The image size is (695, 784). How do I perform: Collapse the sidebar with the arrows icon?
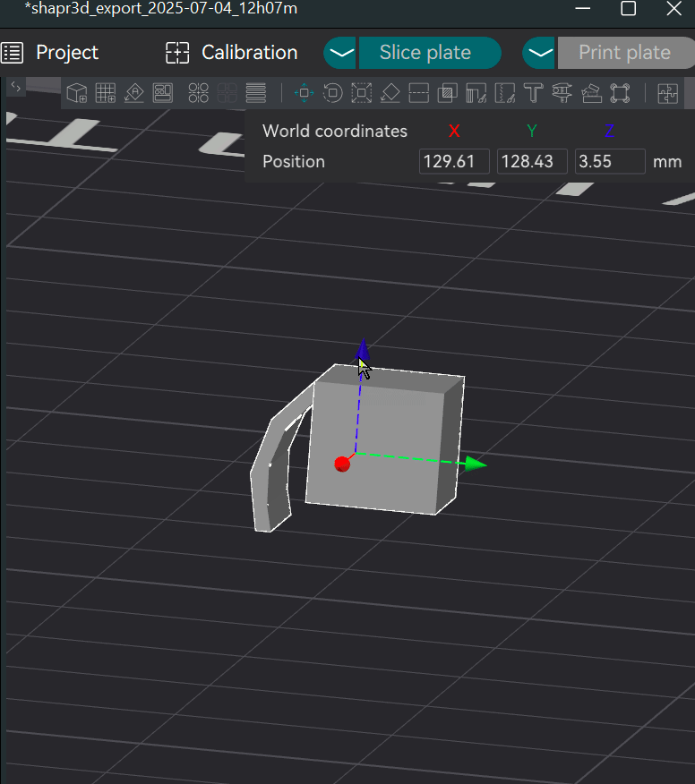click(15, 87)
